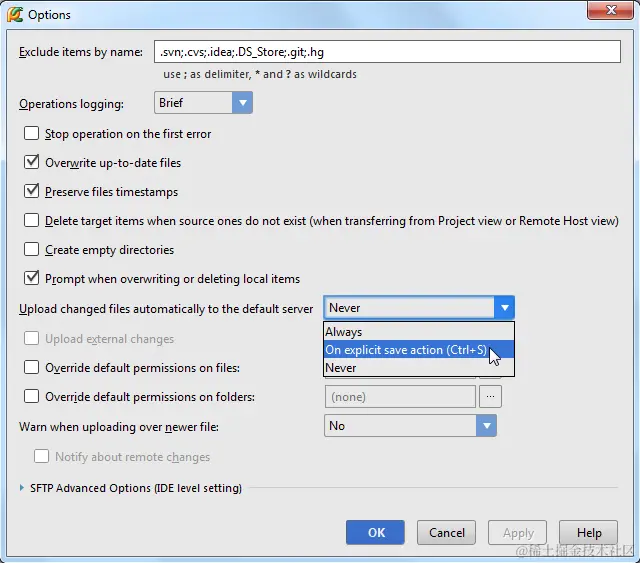This screenshot has height=563, width=640.
Task: Uncheck Prompt when overwriting or deleting local items
Action: click(31, 278)
